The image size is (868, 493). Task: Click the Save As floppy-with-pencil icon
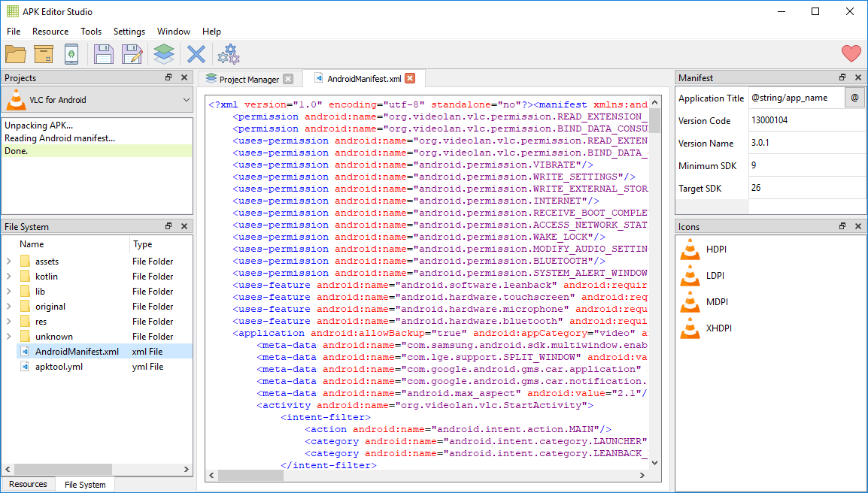coord(131,53)
